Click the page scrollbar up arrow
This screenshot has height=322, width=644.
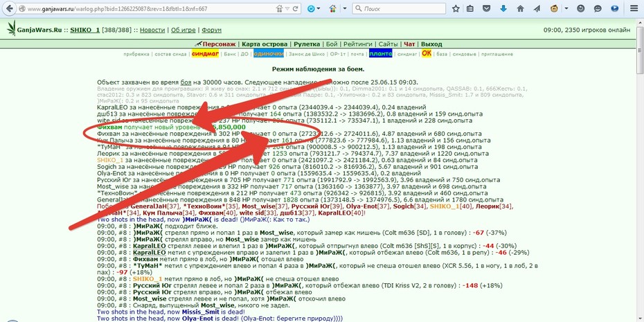tap(641, 23)
